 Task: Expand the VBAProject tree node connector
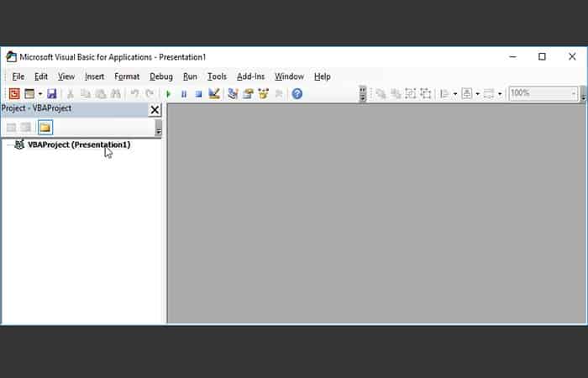8,144
